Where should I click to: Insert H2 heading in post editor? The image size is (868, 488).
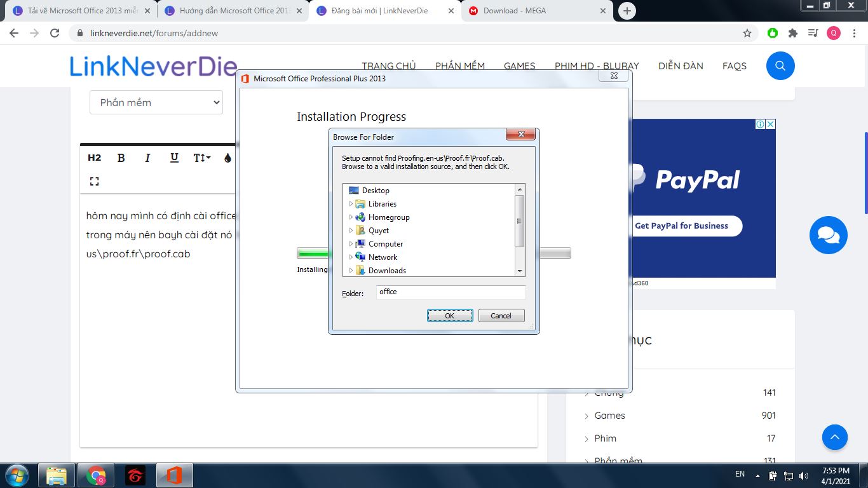click(x=95, y=158)
